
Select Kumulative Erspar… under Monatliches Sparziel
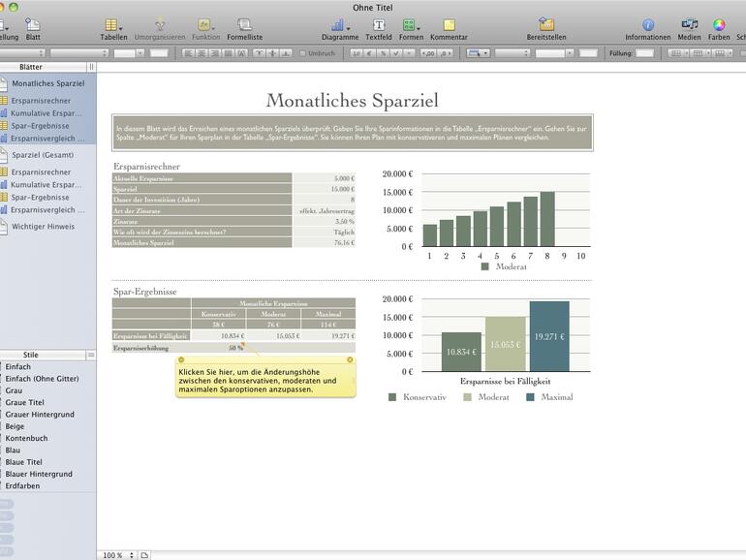(47, 113)
